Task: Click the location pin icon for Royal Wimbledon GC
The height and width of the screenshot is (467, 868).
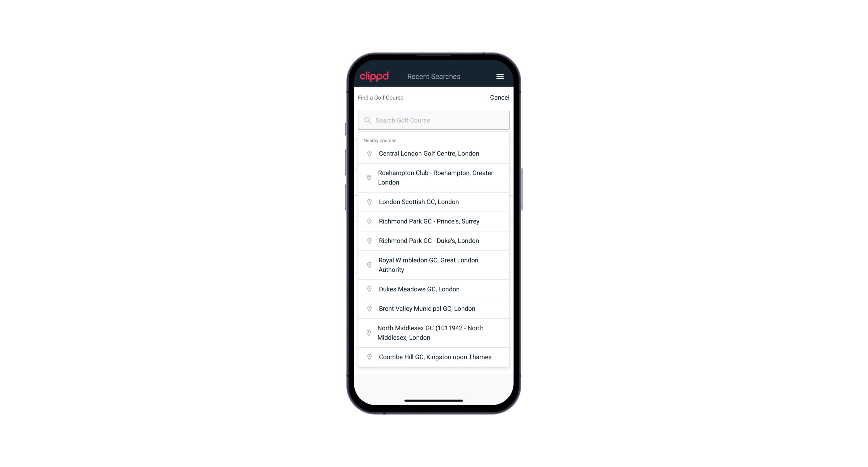Action: tap(369, 265)
